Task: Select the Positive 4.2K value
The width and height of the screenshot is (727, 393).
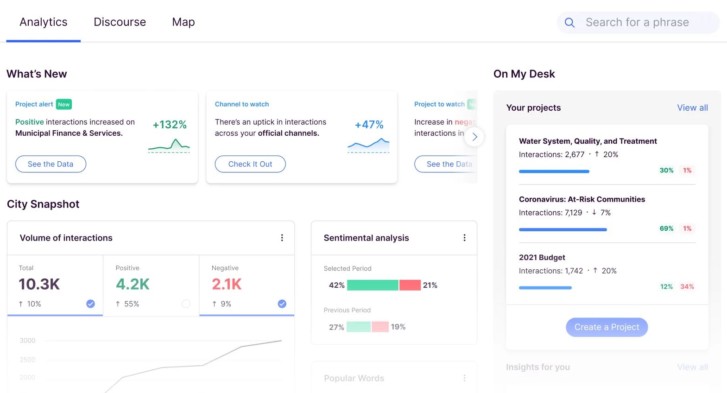Action: pyautogui.click(x=133, y=284)
